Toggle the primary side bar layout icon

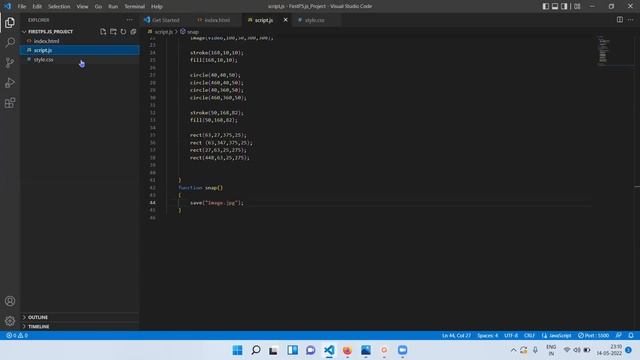click(x=546, y=6)
